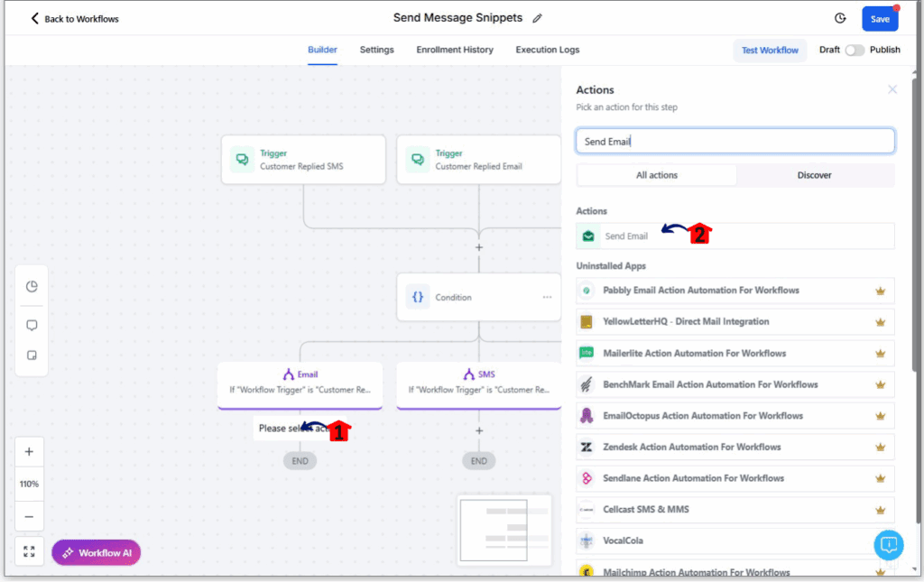The image size is (924, 582).
Task: Zoom in with the plus button
Action: [x=29, y=452]
